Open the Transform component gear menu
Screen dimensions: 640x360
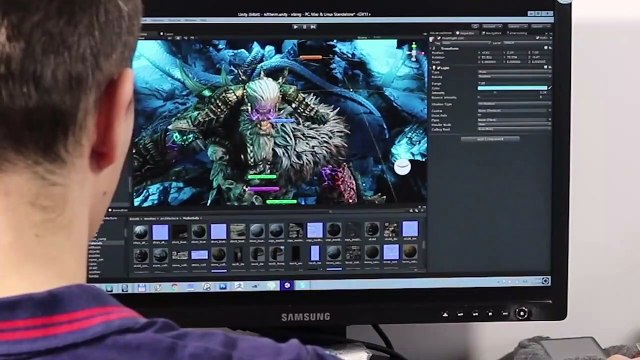coord(550,48)
